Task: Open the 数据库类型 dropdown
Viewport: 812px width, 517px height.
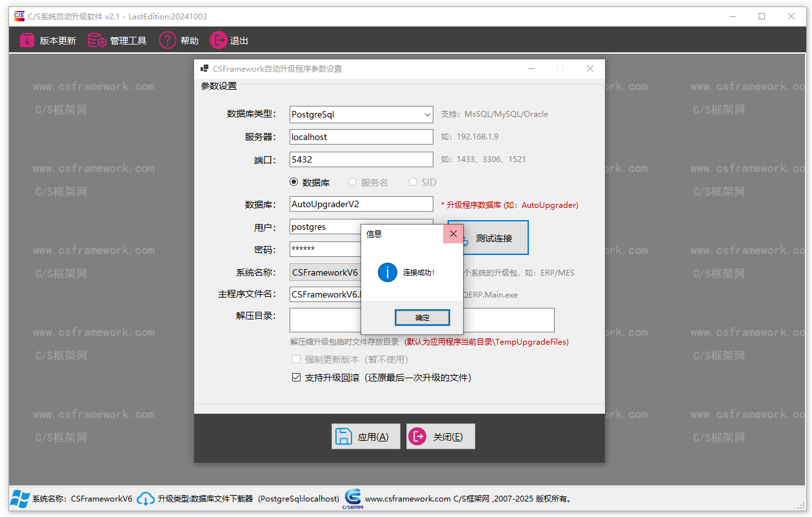Action: 428,114
